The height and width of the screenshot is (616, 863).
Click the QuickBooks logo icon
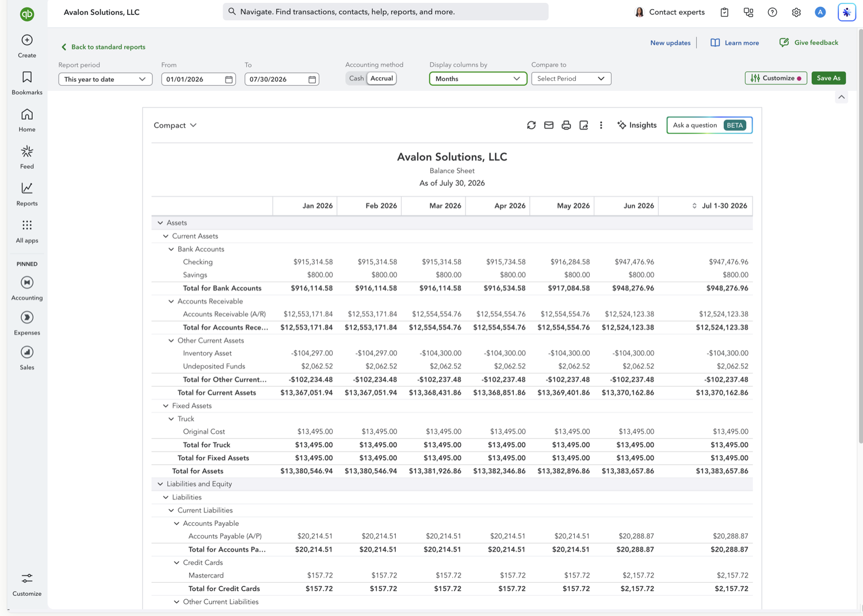[x=27, y=14]
